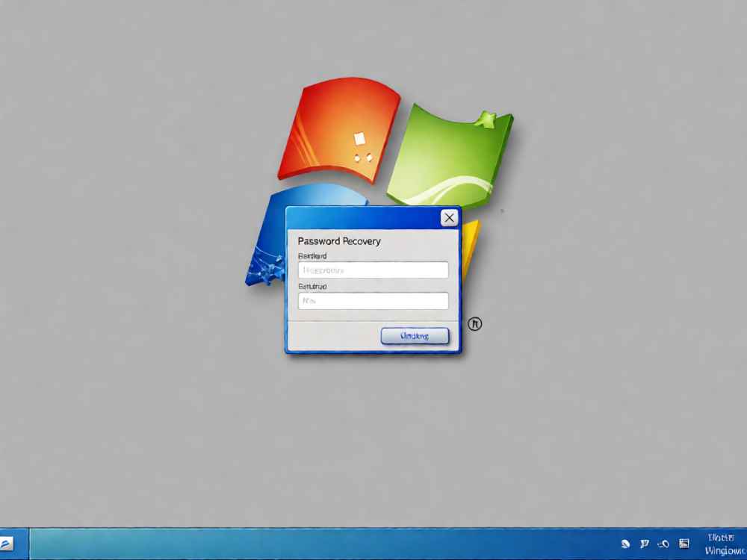This screenshot has width=747, height=560.
Task: Select the "Password Recovery" heading text
Action: tap(339, 241)
